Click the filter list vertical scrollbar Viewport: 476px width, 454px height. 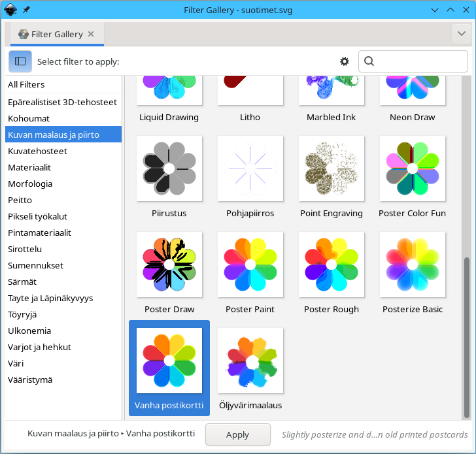[x=466, y=336]
